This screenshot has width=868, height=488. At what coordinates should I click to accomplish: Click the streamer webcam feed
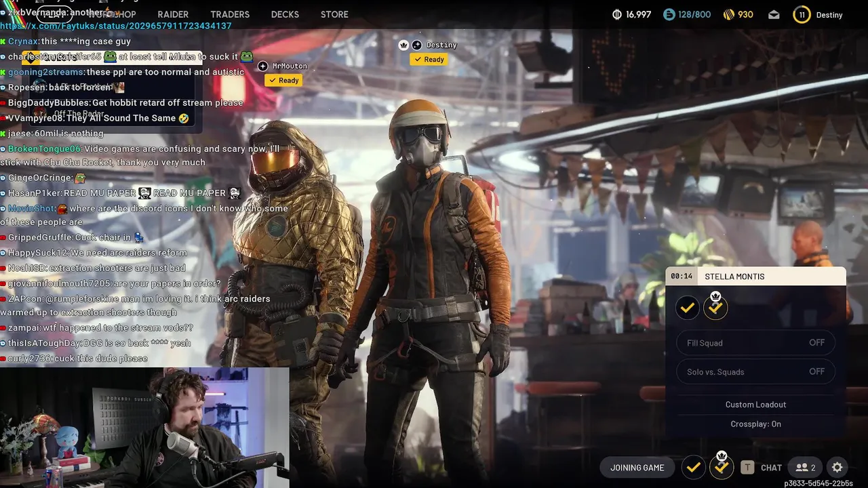pos(144,428)
